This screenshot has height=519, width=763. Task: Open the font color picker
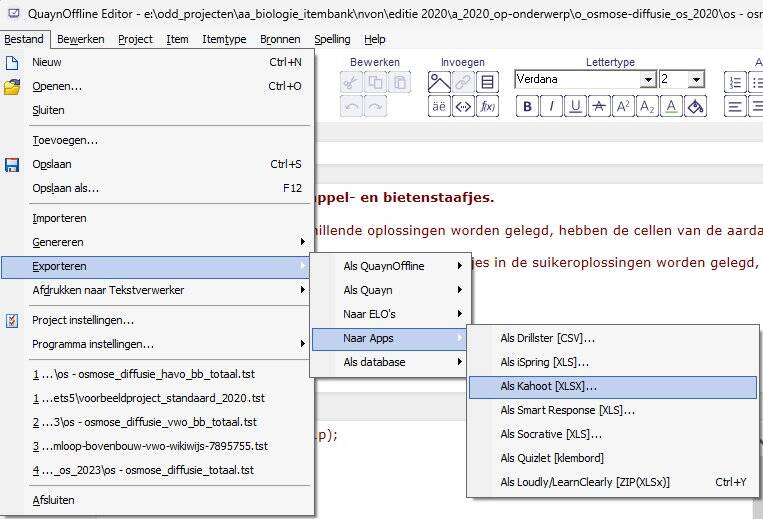pos(671,107)
